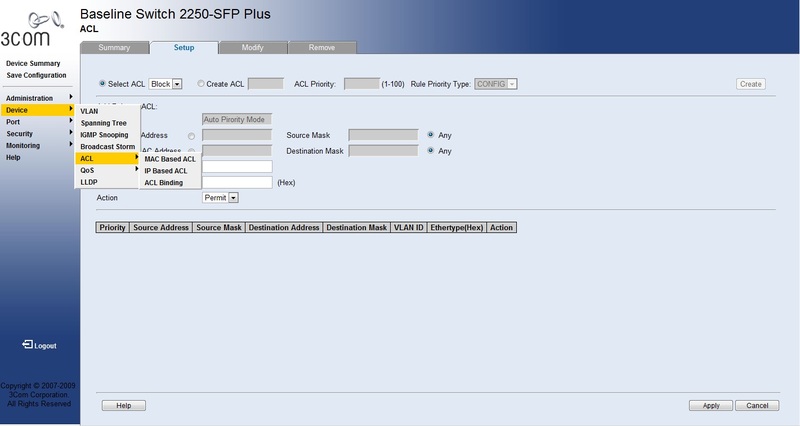Click the Action column header
800x426 pixels.
502,228
